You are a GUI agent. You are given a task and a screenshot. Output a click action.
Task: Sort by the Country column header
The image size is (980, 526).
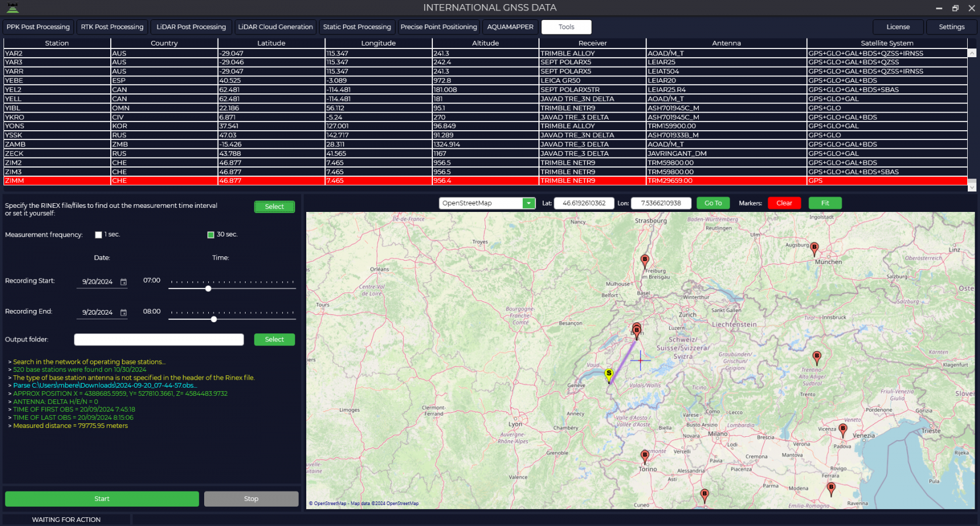tap(164, 43)
